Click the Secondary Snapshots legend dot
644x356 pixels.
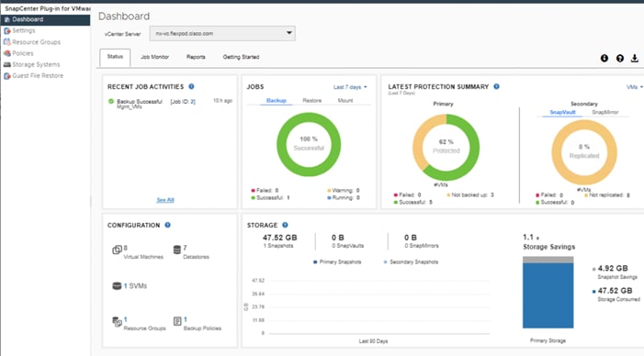click(x=385, y=262)
